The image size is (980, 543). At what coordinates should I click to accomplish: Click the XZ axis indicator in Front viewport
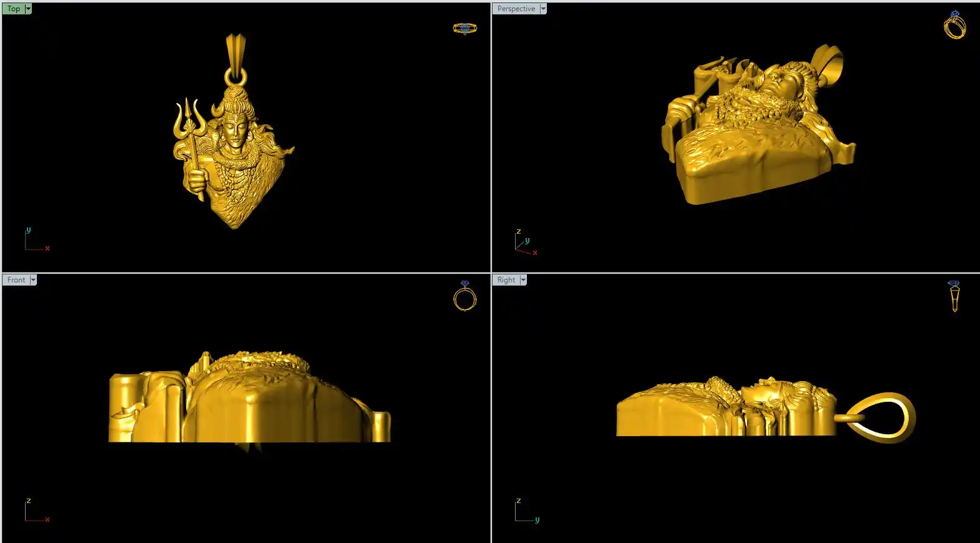pos(36,511)
